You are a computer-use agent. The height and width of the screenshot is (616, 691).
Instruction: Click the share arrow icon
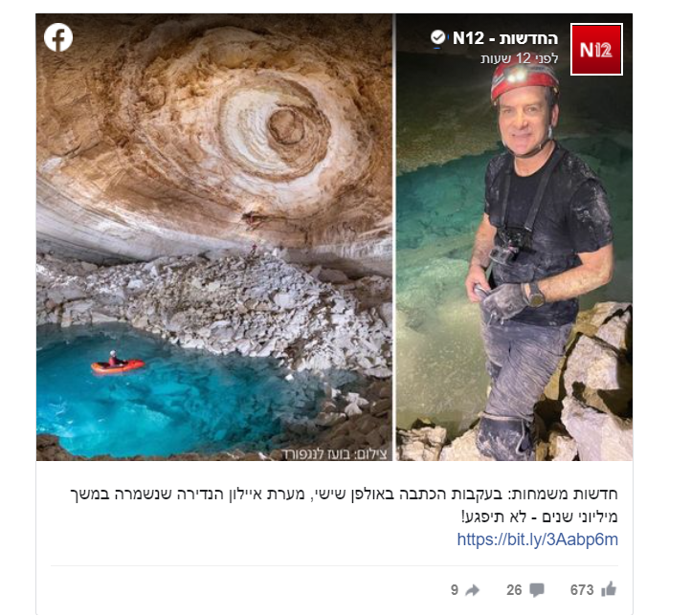point(472,590)
